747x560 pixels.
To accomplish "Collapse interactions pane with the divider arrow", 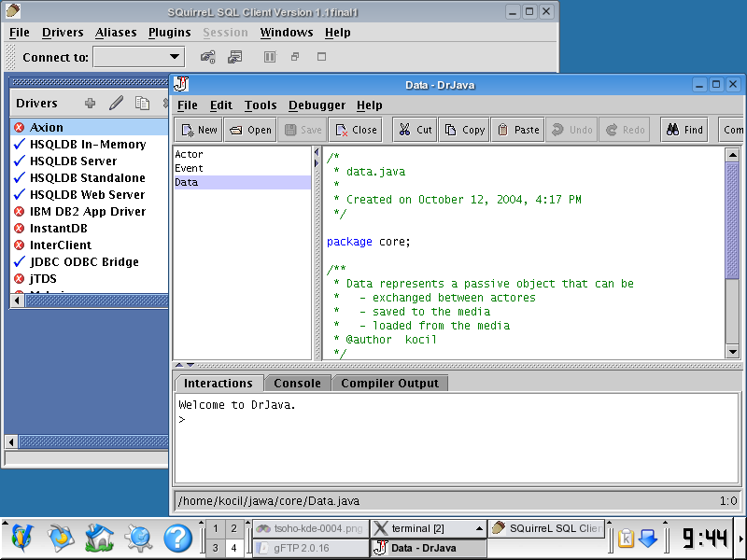I will (190, 365).
